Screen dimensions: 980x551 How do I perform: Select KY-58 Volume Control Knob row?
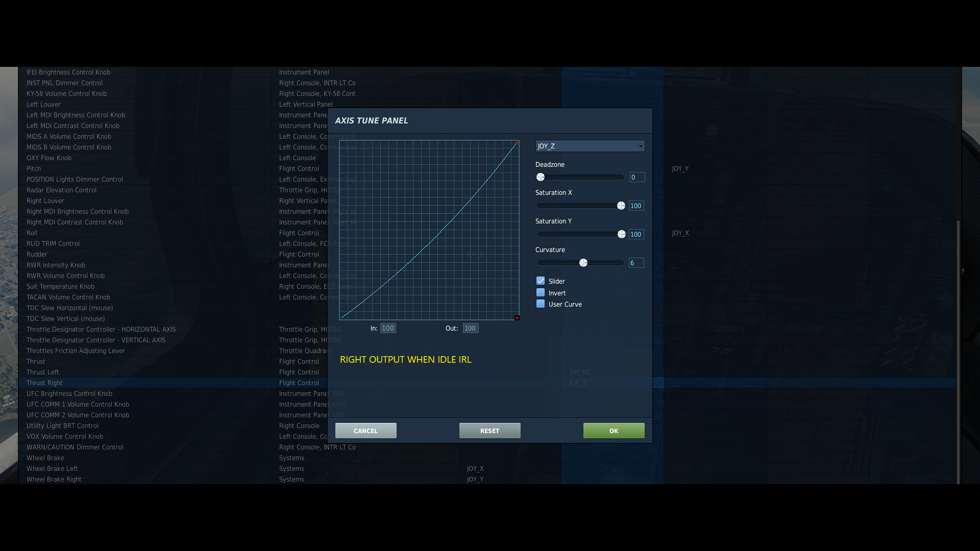click(487, 93)
